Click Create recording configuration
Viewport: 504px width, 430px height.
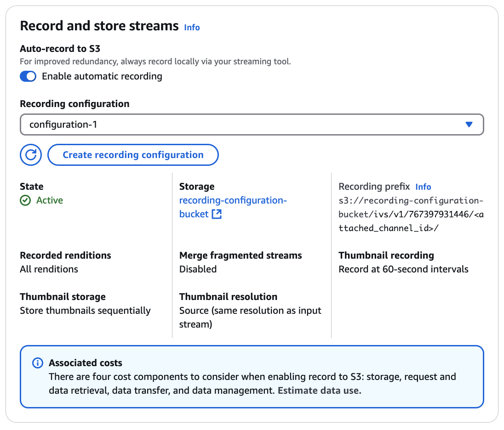point(133,155)
